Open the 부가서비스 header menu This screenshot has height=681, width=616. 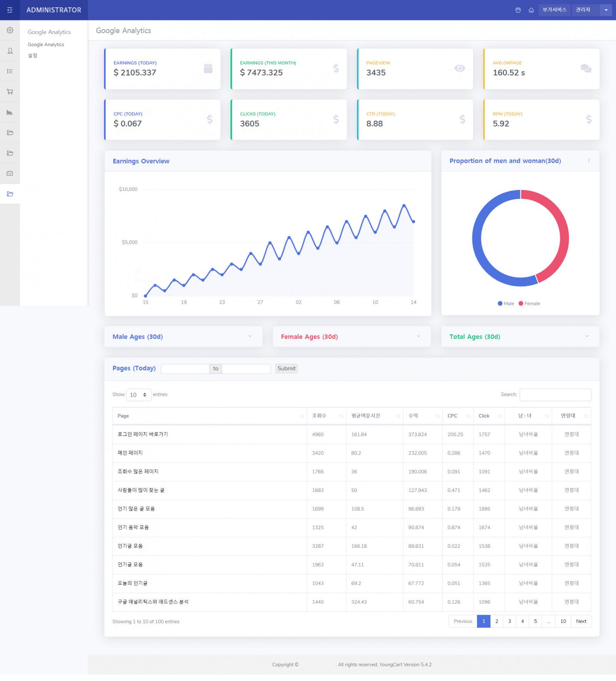(x=554, y=10)
